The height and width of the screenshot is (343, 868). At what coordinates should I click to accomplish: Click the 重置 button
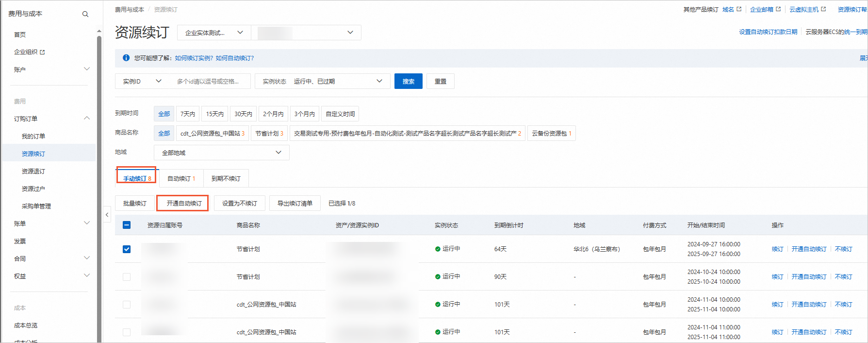pos(441,81)
